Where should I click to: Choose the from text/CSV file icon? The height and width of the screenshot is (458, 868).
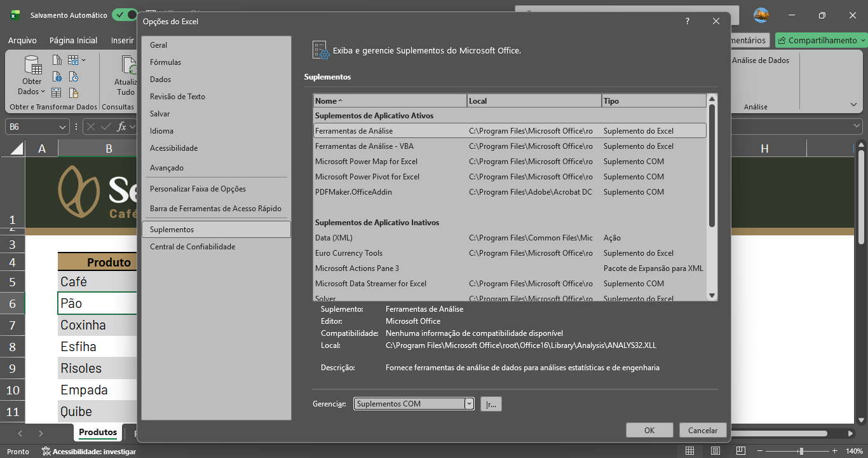pos(57,60)
